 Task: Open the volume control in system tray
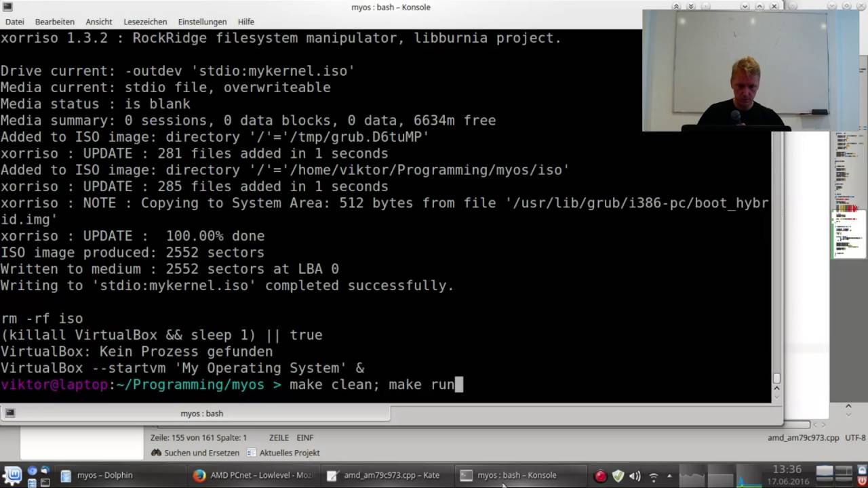[x=635, y=476]
